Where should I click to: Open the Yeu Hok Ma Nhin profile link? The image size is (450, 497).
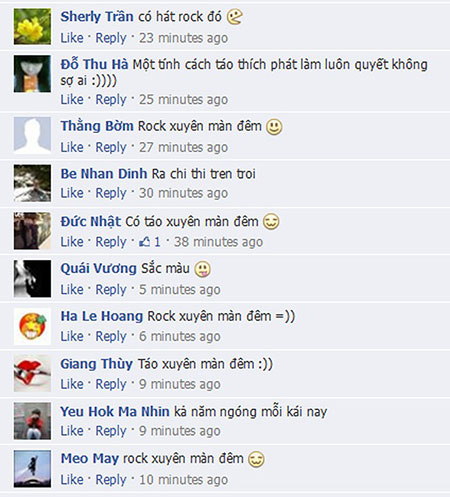[x=115, y=411]
